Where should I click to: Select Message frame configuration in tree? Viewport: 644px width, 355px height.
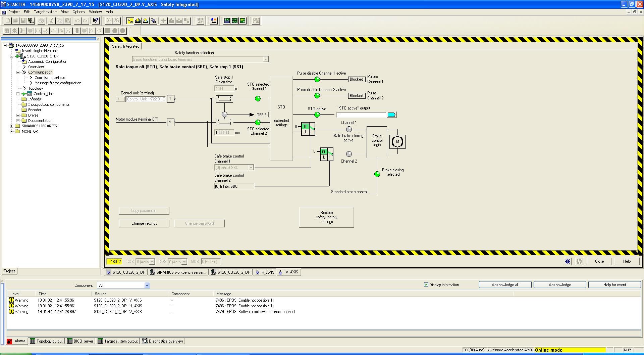tap(58, 83)
